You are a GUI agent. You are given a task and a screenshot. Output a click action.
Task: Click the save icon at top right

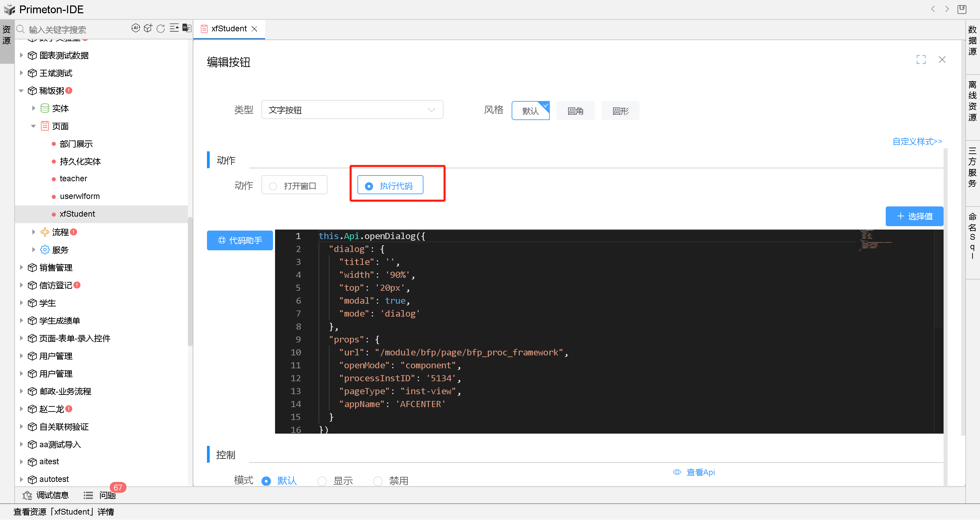pyautogui.click(x=962, y=9)
